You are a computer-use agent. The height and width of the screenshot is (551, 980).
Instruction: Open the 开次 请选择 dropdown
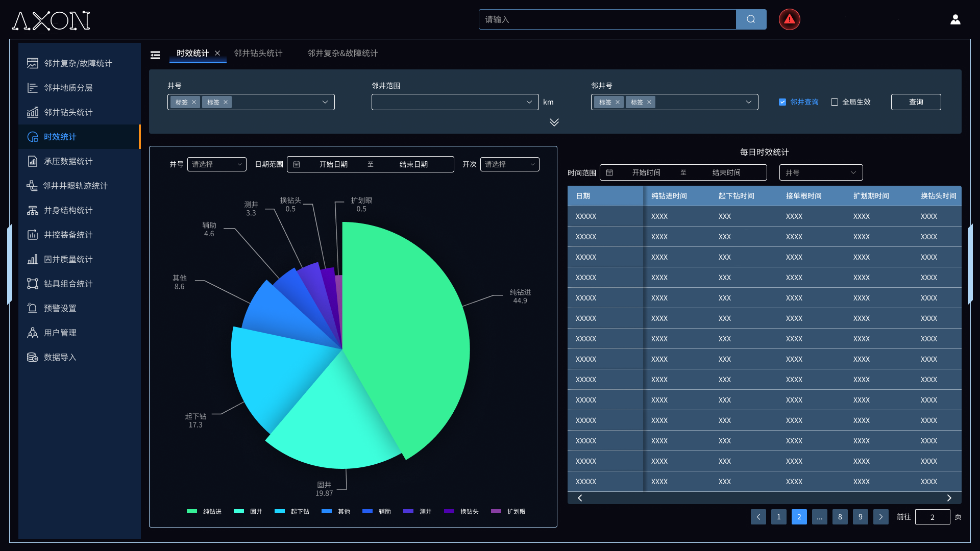coord(509,164)
